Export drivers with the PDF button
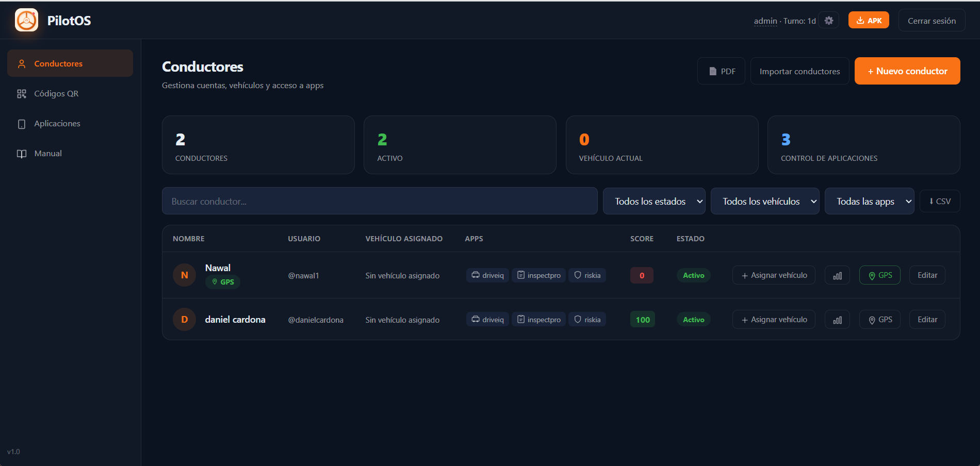The image size is (980, 466). (x=721, y=71)
